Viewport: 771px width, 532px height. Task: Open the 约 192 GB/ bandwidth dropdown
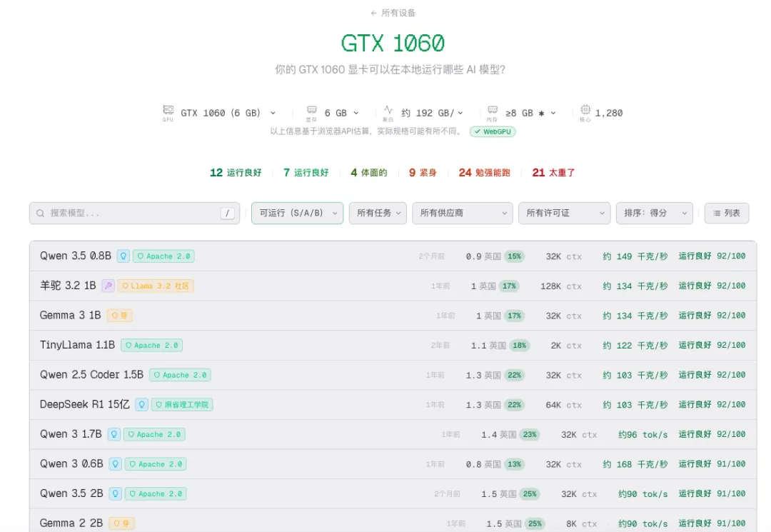(432, 113)
